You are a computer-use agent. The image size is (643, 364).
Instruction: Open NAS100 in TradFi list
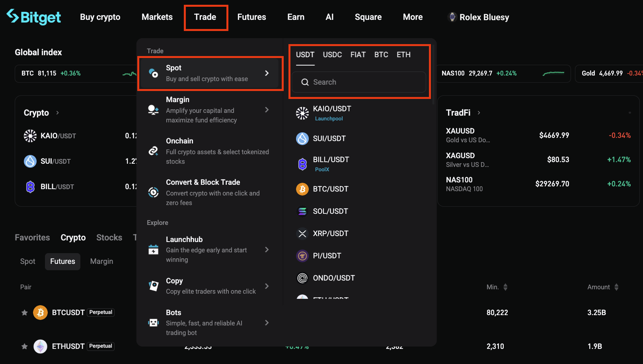538,184
